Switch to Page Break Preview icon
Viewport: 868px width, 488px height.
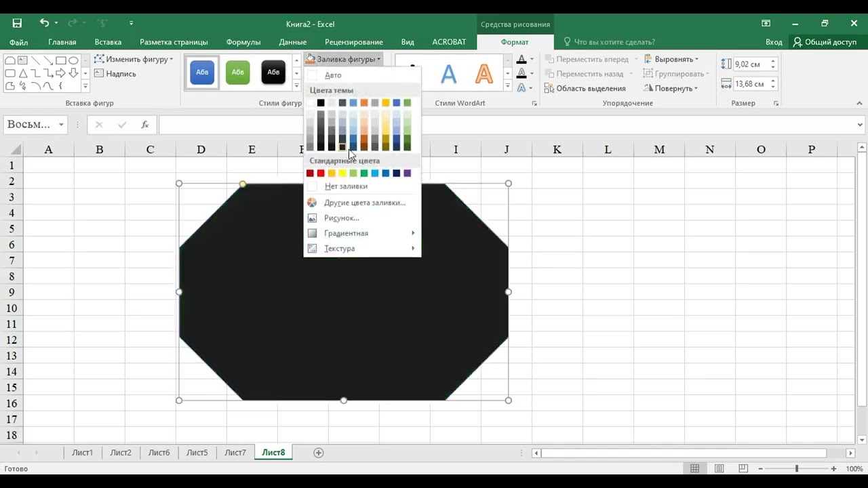[x=743, y=469]
